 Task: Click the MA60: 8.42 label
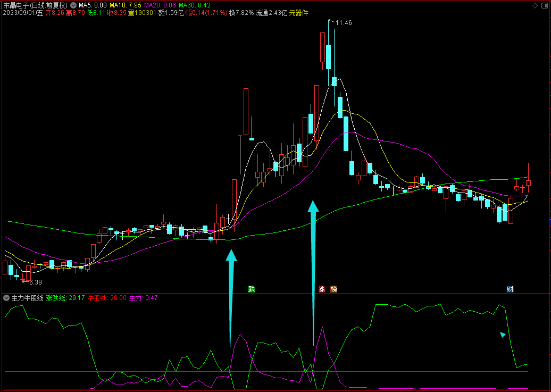[x=195, y=6]
